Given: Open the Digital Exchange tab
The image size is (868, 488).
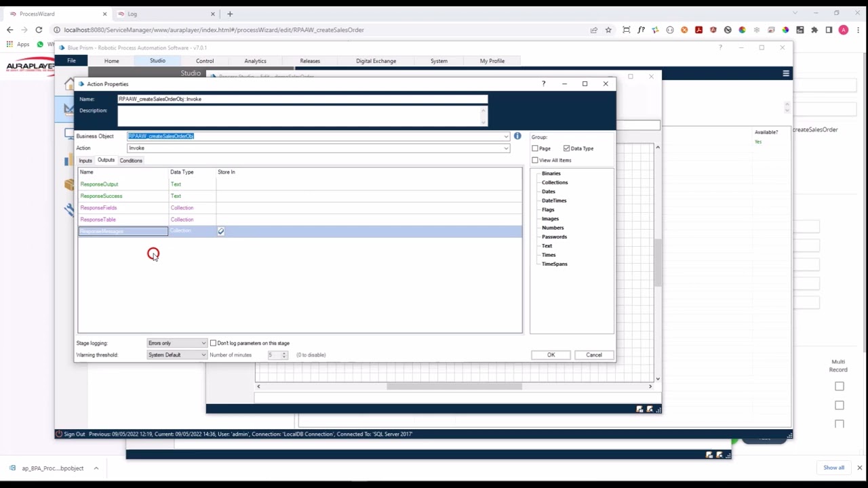Looking at the screenshot, I should point(376,61).
